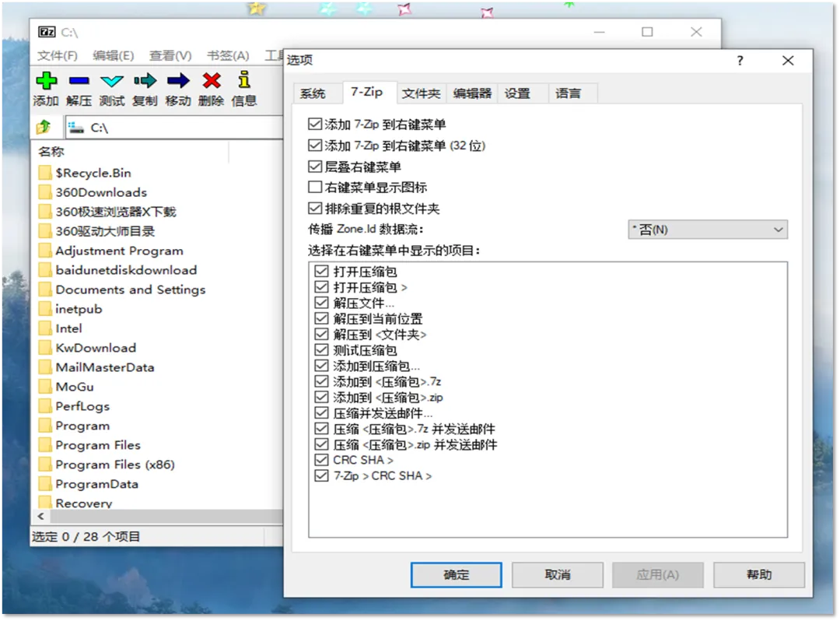Select the KwDownload folder name
Viewport: 840px width, 621px height.
[x=96, y=349]
